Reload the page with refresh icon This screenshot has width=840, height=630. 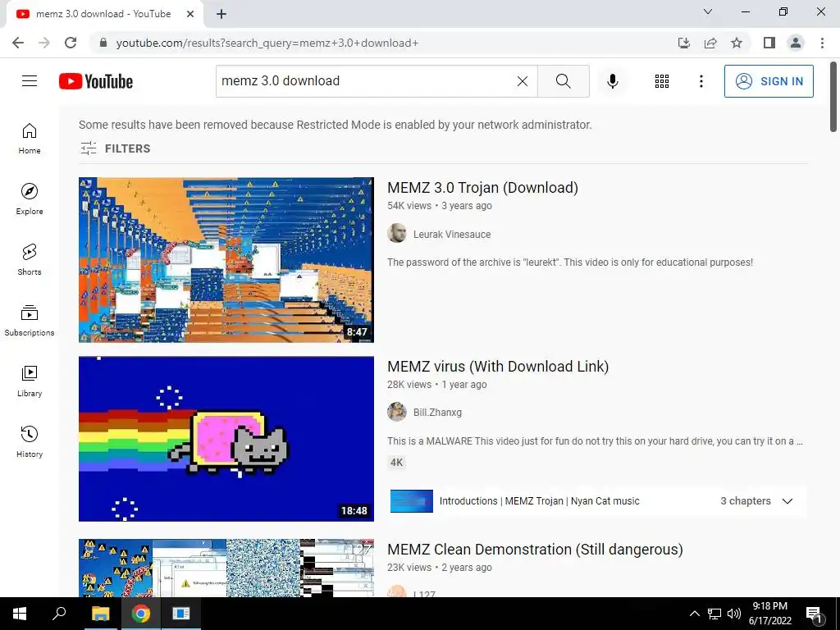tap(71, 43)
